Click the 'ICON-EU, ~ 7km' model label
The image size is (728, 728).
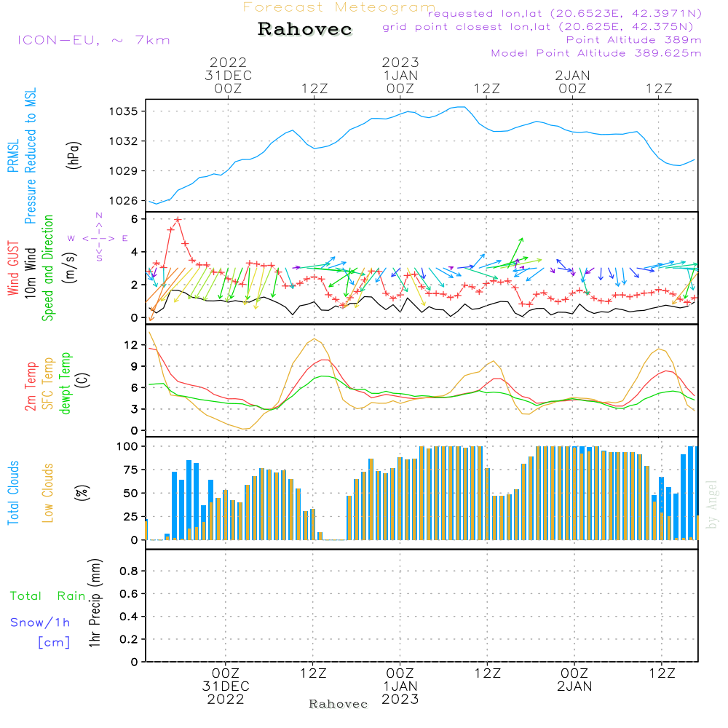pos(94,40)
